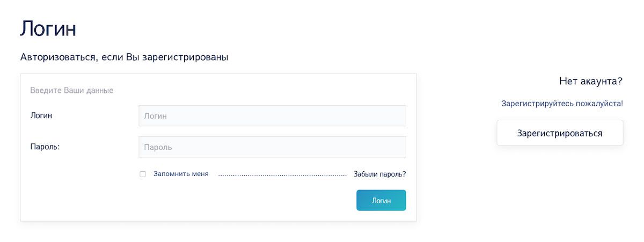Screen dimensions: 644x242
Task: Click the Запомнить меня label text
Action: coord(181,174)
